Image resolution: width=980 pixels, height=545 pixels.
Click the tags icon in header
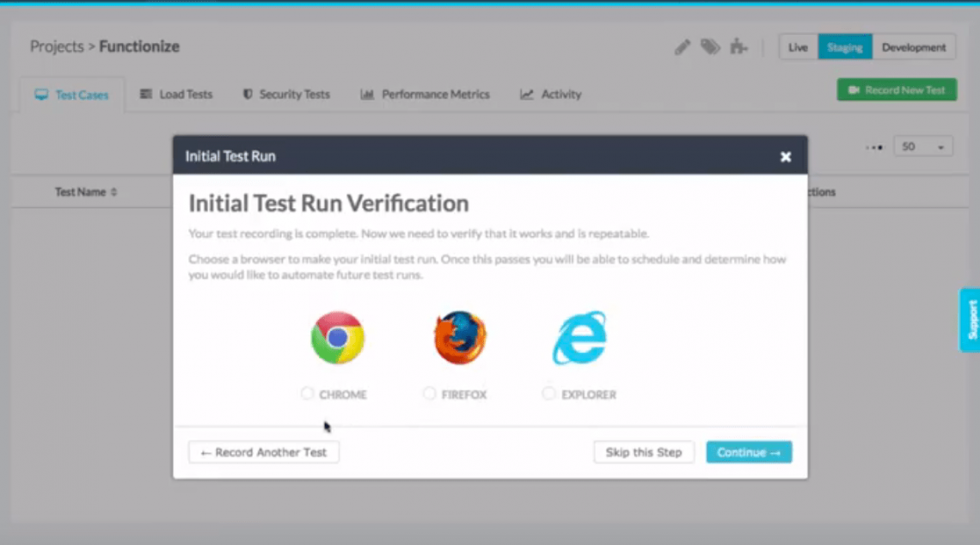point(710,47)
